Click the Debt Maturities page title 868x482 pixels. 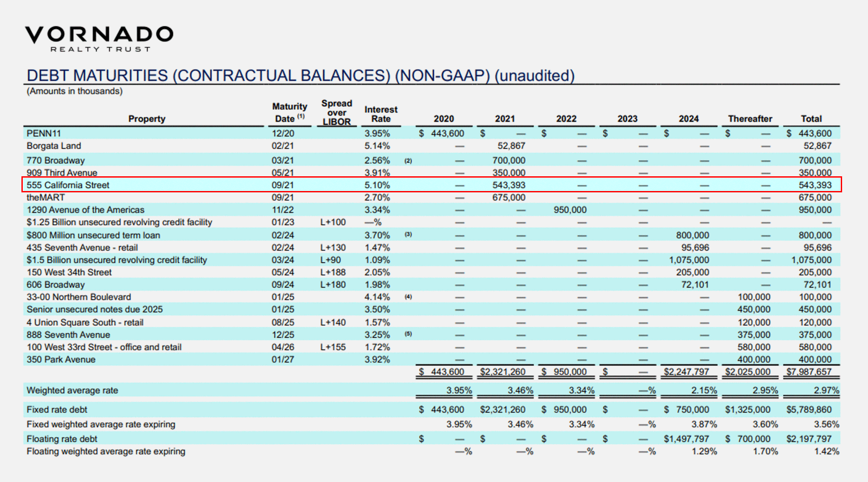pos(300,75)
